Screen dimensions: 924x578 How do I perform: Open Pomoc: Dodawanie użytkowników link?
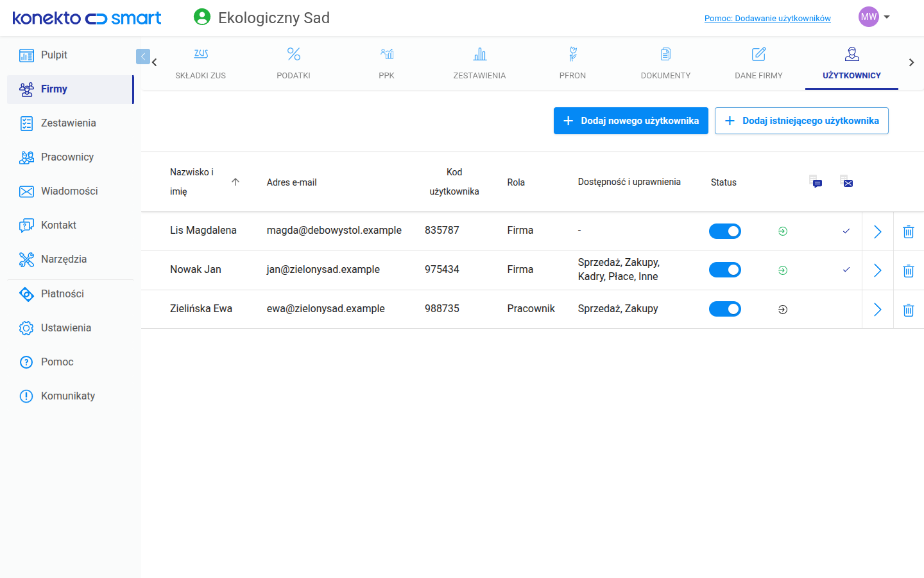pos(767,18)
